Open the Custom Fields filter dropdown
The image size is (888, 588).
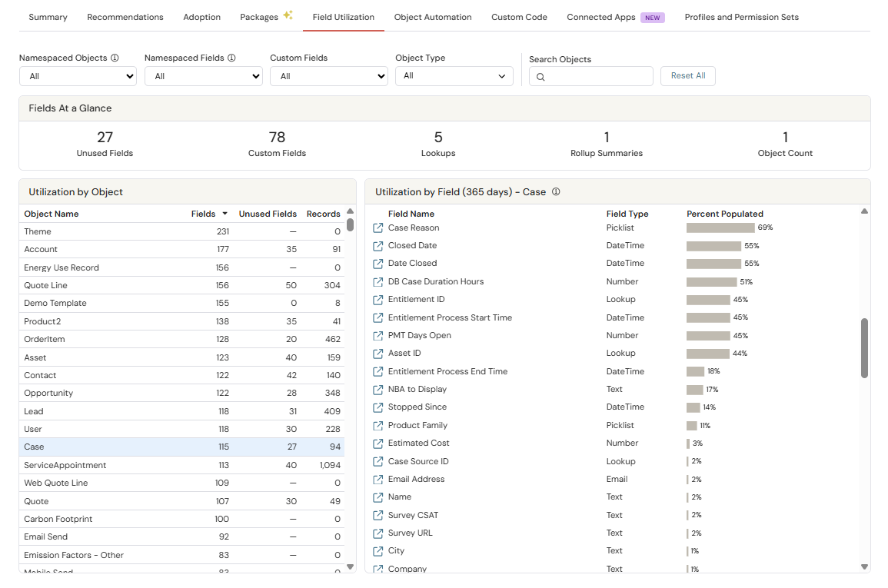pyautogui.click(x=328, y=76)
